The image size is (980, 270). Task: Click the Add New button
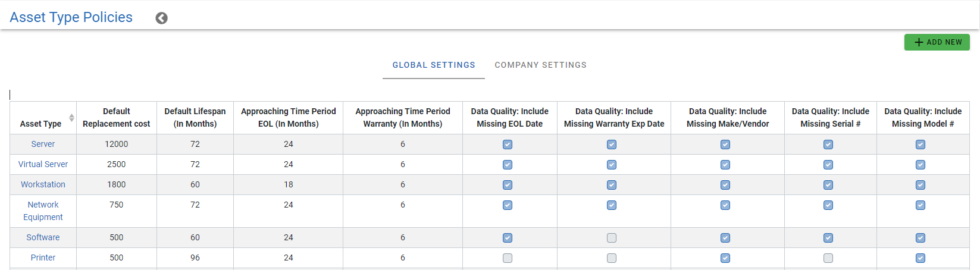point(937,42)
